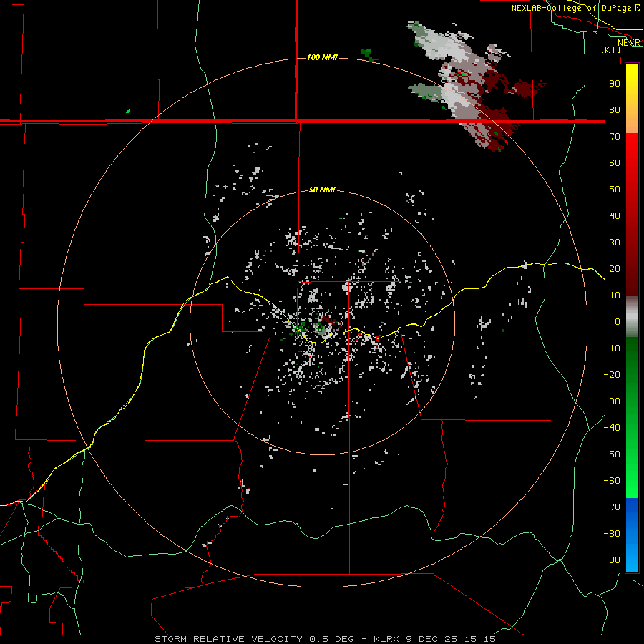Image resolution: width=644 pixels, height=644 pixels.
Task: Click the 20 value on the velocity scale
Action: 615,269
